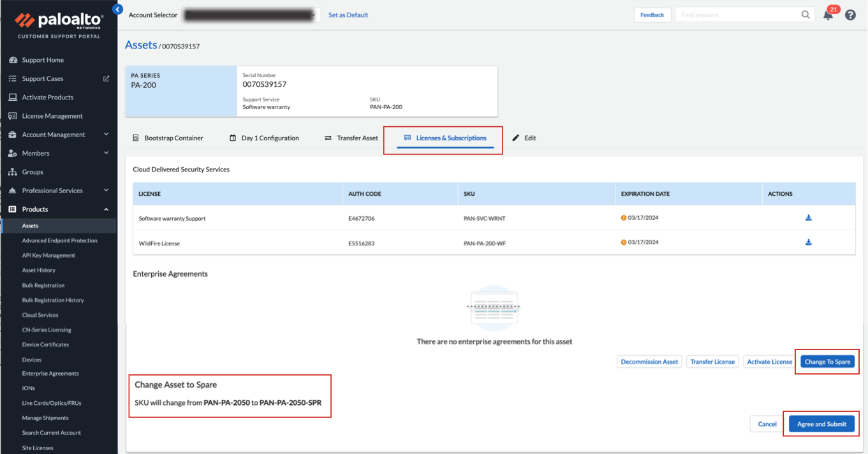Collapse the Products sidebar section
The height and width of the screenshot is (454, 868).
pyautogui.click(x=106, y=209)
